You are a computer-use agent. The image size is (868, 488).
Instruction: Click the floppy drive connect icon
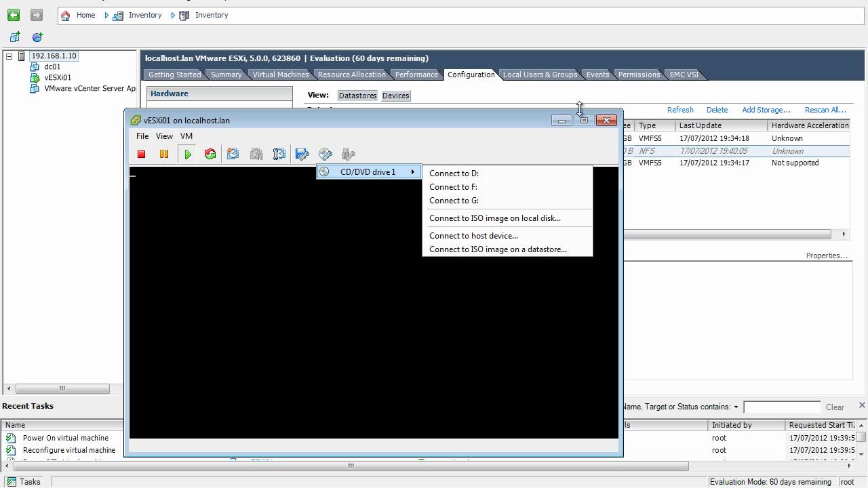coord(302,155)
